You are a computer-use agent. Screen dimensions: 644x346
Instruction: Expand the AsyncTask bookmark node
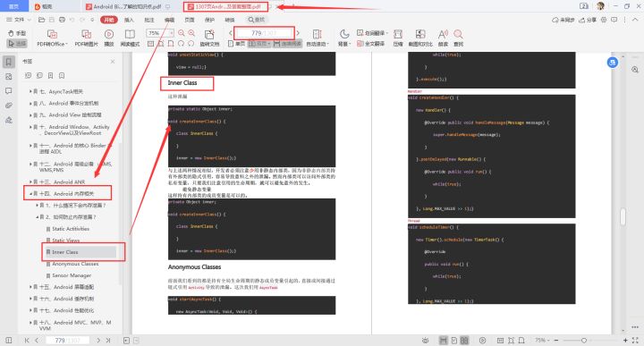coord(30,91)
